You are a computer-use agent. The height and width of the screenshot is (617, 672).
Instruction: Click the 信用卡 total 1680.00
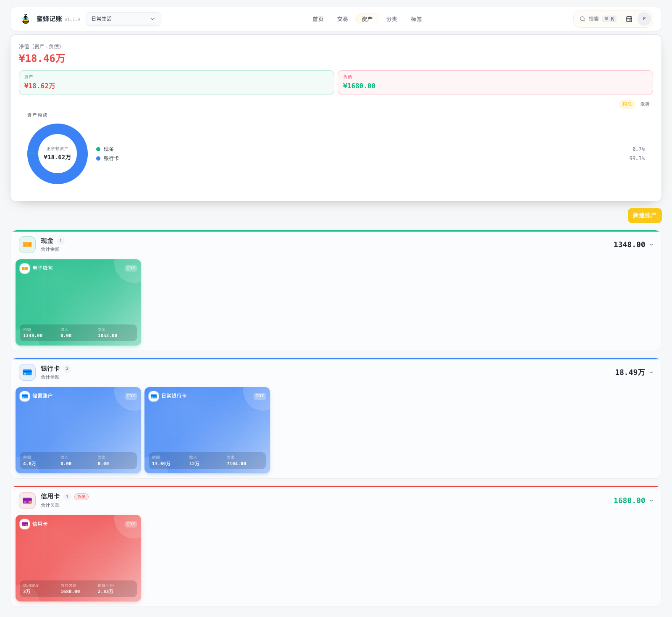[x=629, y=501]
